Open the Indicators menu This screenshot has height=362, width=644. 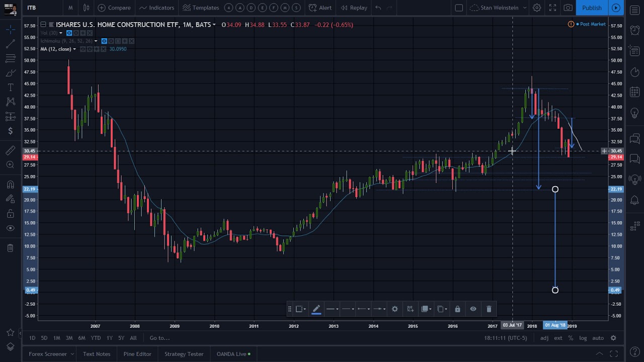click(156, 8)
